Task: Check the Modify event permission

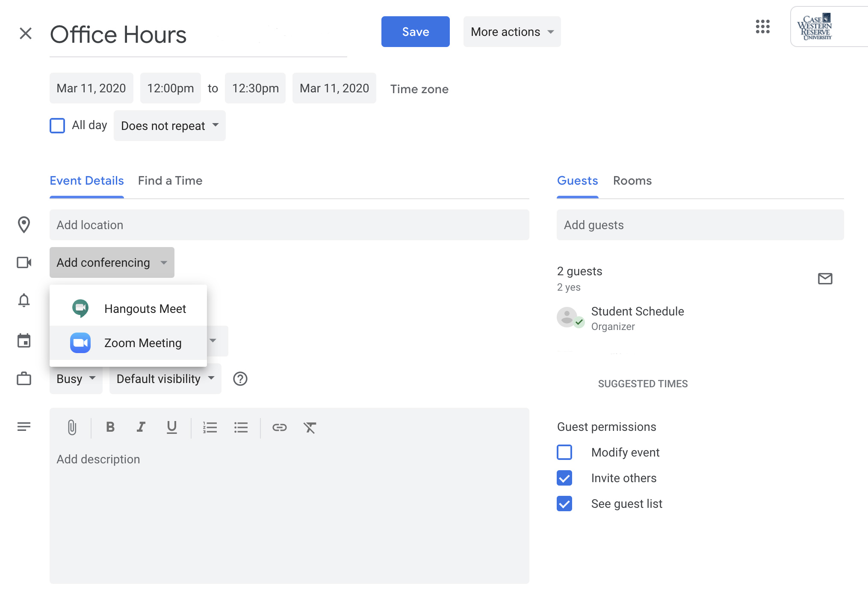Action: coord(564,452)
